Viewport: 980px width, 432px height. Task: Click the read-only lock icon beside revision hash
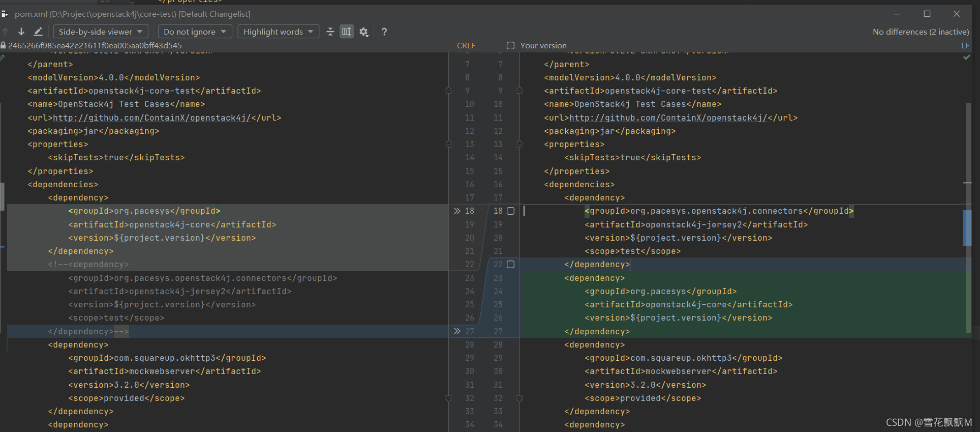(3, 45)
